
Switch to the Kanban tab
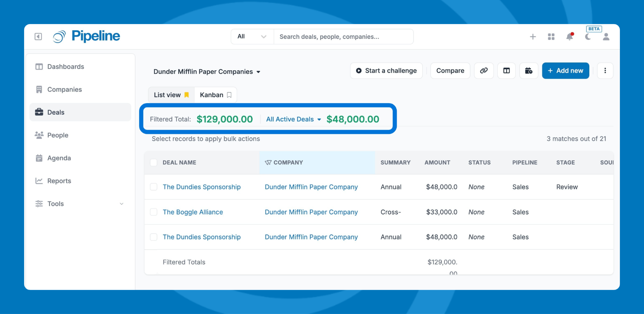click(215, 95)
